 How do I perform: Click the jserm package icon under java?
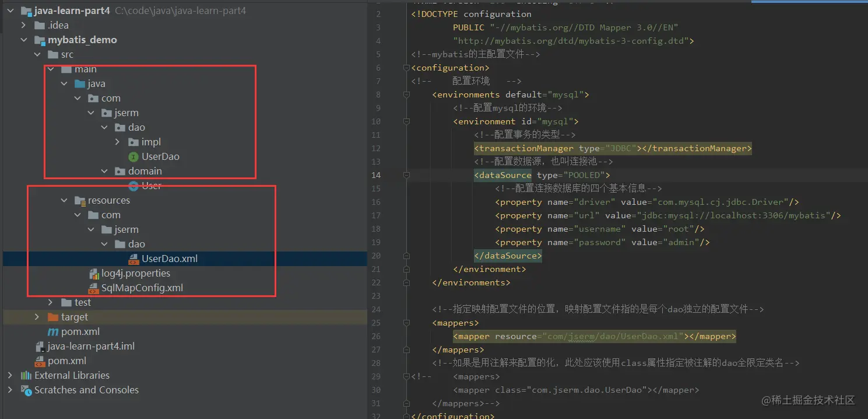(107, 113)
